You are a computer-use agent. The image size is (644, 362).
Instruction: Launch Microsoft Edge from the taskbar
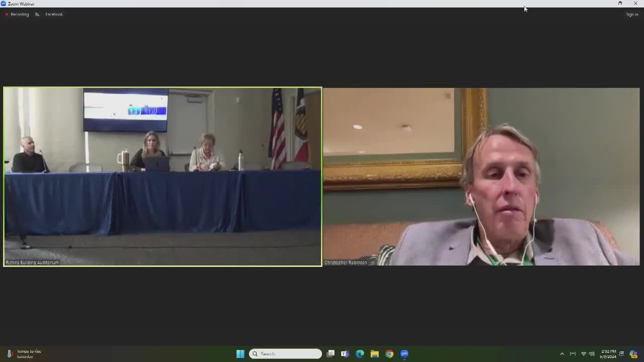click(360, 354)
